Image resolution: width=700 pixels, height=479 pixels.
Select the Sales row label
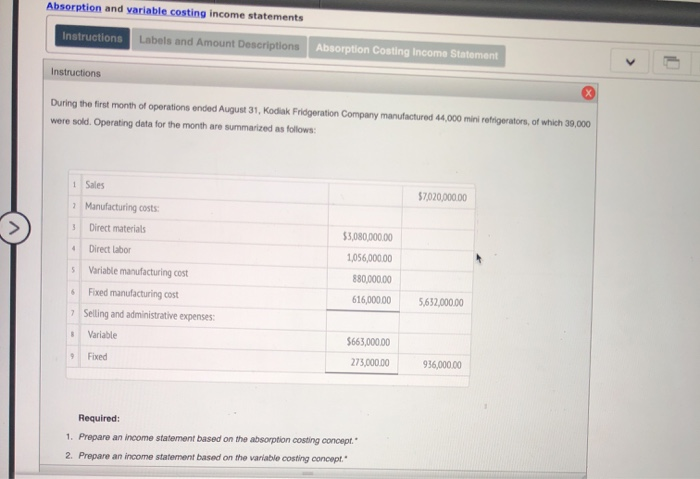point(95,185)
